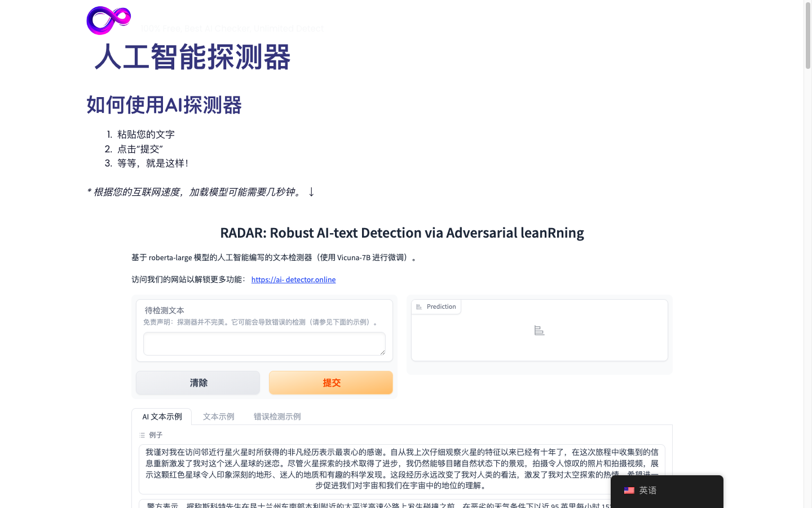Image resolution: width=812 pixels, height=508 pixels.
Task: Switch to the 文本示例 tab
Action: 218,417
